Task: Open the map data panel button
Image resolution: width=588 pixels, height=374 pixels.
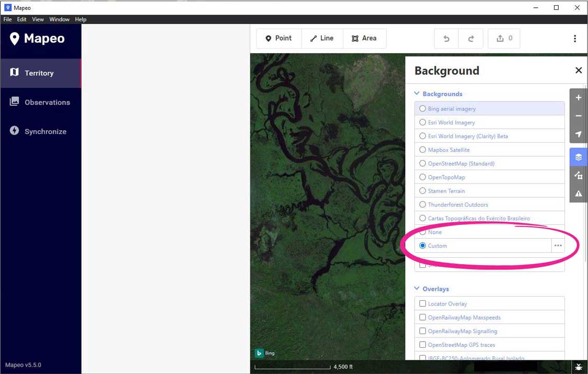Action: [579, 175]
